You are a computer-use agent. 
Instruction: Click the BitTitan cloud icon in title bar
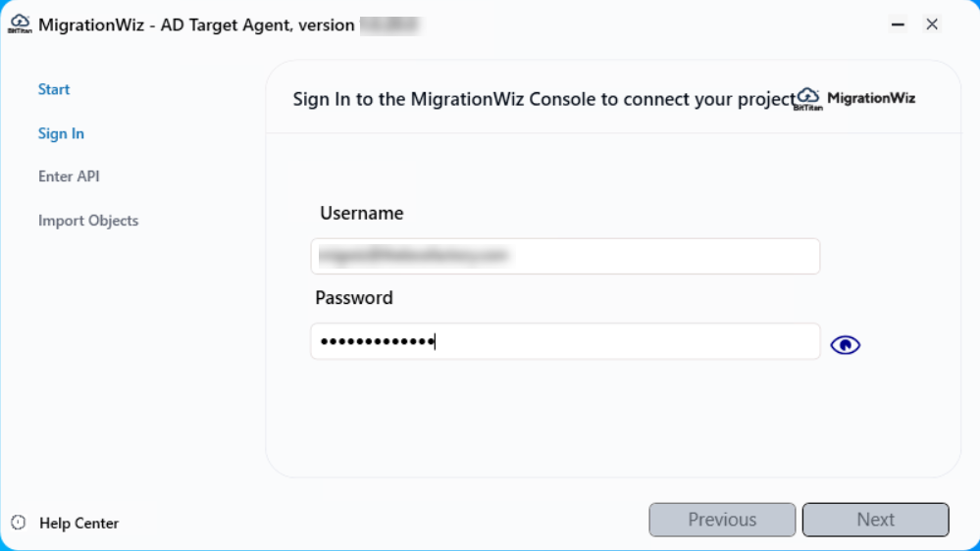point(20,25)
